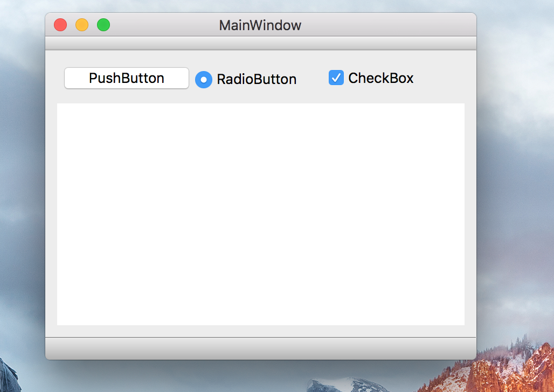The height and width of the screenshot is (392, 554).
Task: Uncheck the blue CheckBox box
Action: [336, 78]
